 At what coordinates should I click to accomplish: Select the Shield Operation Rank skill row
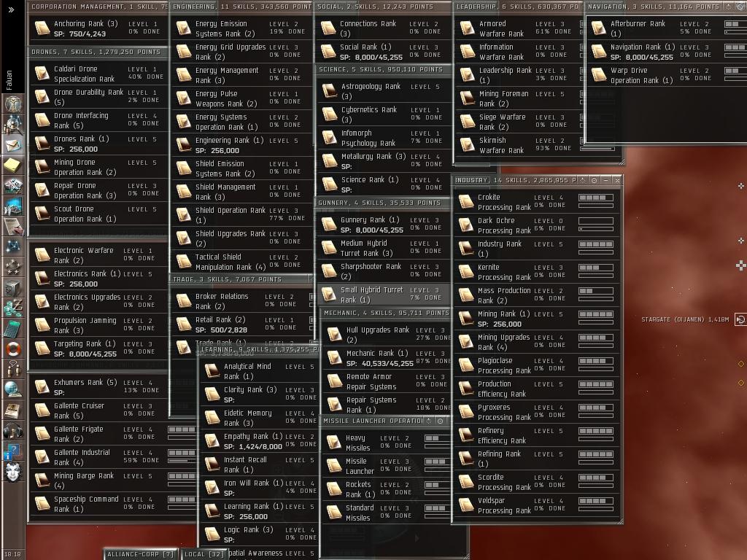coord(241,215)
